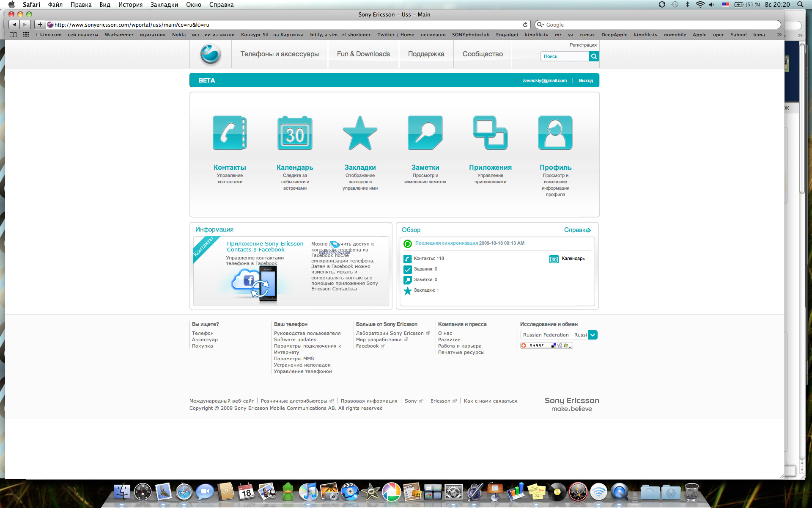
Task: Click Wi-Fi status icon in menu bar
Action: point(700,4)
